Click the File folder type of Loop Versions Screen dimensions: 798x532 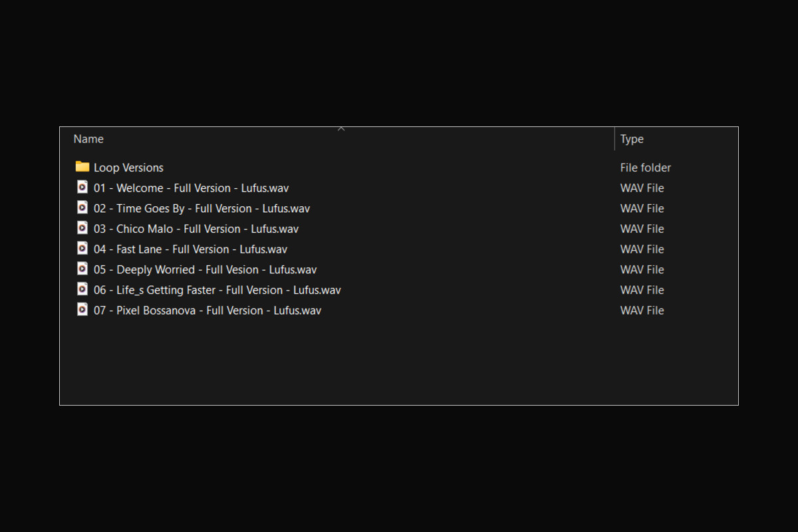(x=646, y=168)
